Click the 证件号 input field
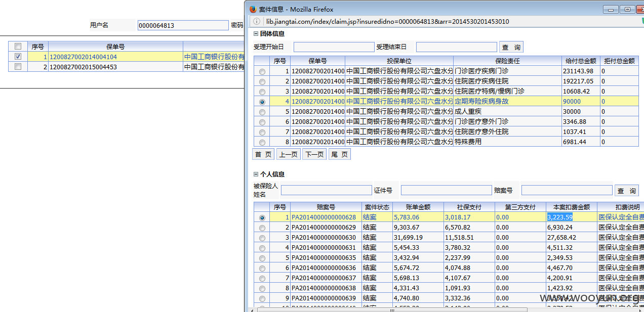 click(446, 190)
